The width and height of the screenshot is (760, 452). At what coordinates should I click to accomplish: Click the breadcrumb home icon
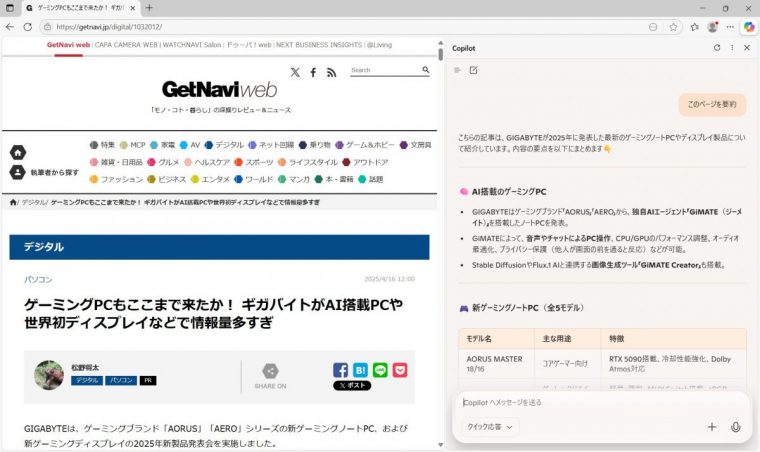click(x=13, y=203)
